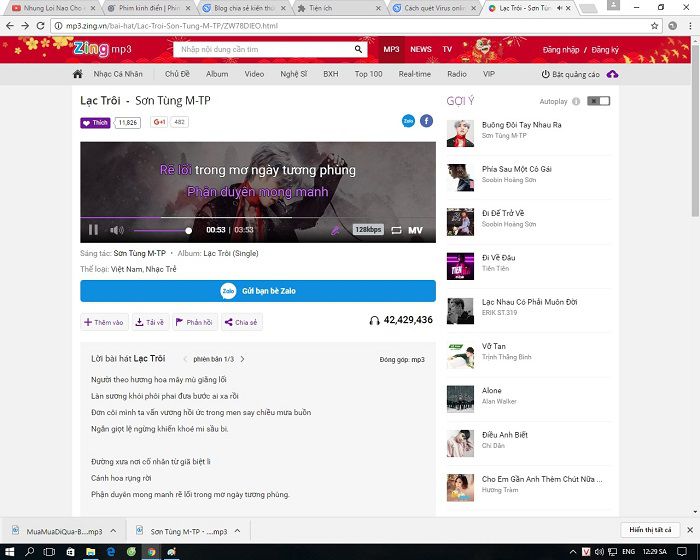Open Nhạc Cá Nhân menu

pos(118,74)
